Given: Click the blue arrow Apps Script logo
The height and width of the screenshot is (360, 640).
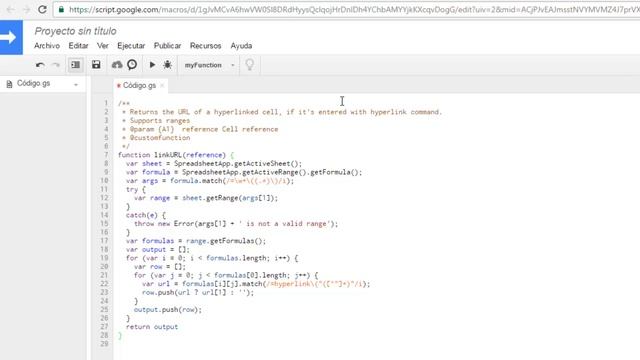Looking at the screenshot, I should 11,38.
